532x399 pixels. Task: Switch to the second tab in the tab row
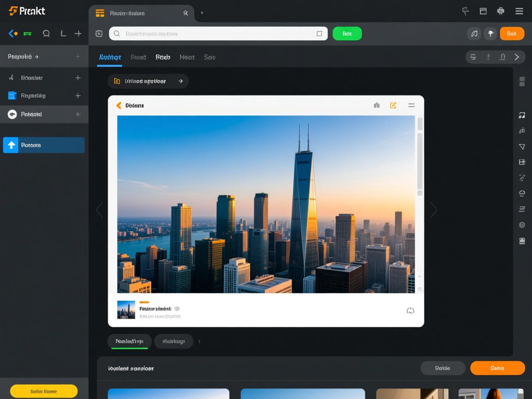point(138,57)
